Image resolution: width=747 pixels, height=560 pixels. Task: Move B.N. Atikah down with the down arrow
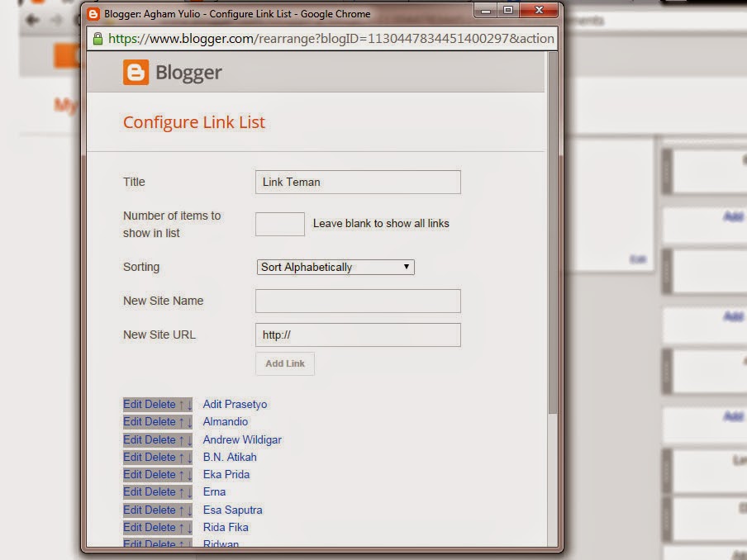click(x=189, y=458)
